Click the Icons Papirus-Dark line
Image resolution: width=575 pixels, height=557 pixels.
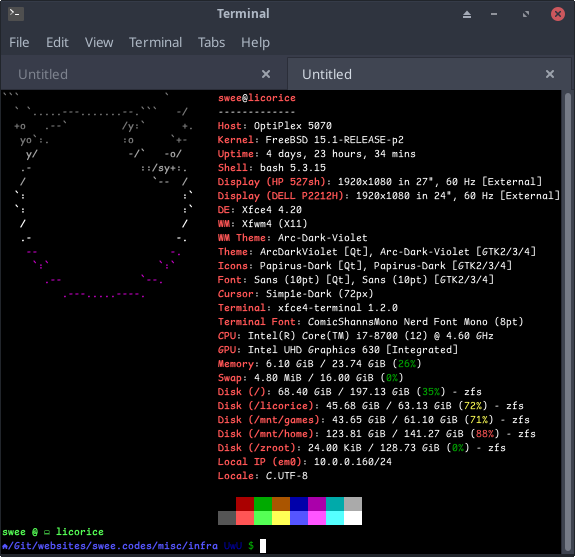pos(365,265)
